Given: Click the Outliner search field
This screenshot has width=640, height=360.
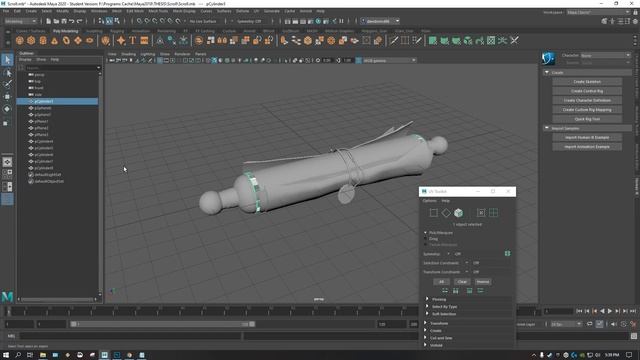Looking at the screenshot, I should pos(62,68).
